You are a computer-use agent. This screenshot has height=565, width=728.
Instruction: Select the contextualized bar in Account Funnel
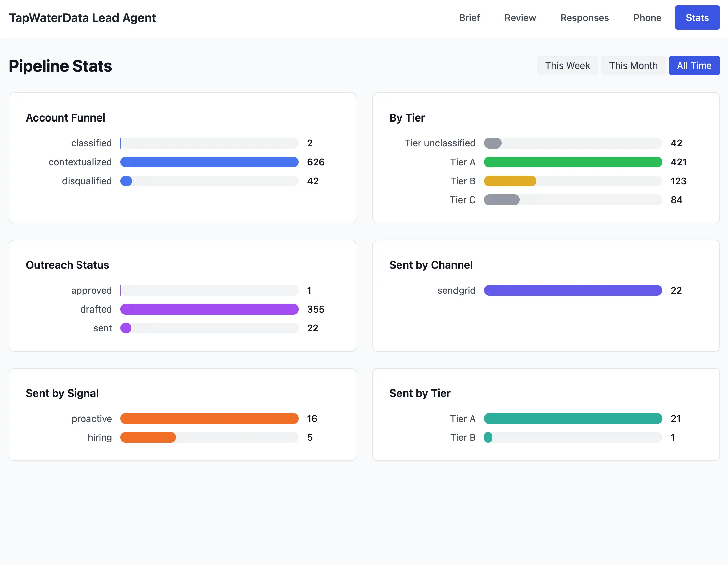pyautogui.click(x=209, y=162)
